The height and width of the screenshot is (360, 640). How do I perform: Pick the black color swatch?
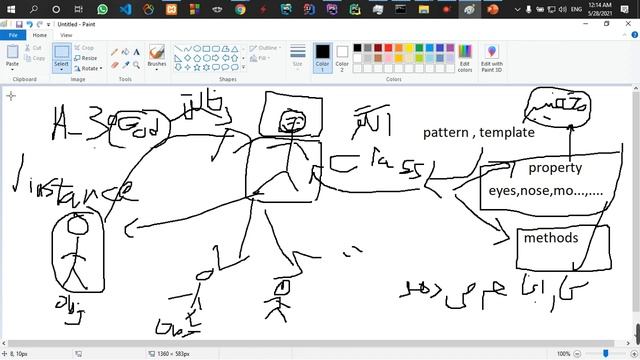[358, 48]
